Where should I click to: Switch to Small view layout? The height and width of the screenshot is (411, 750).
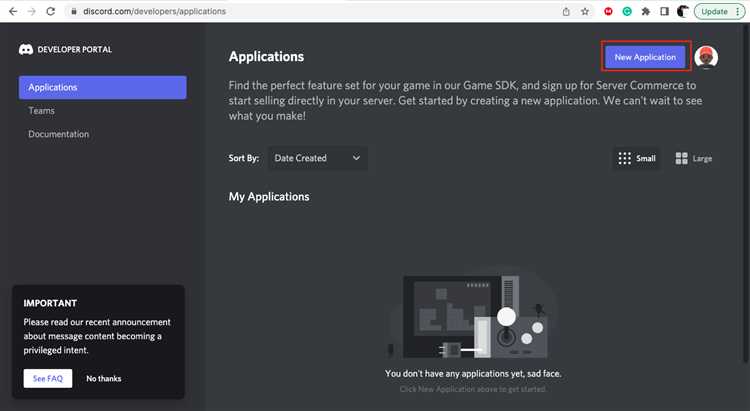point(637,158)
